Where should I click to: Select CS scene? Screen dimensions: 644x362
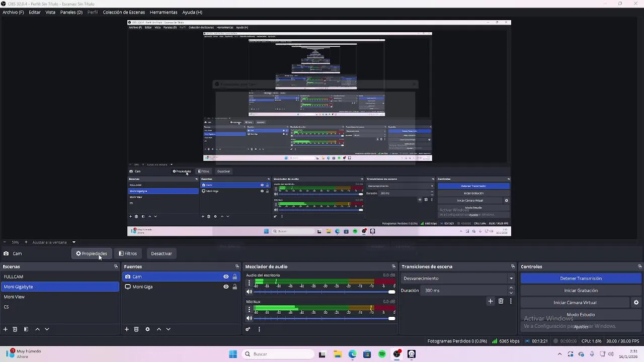click(x=60, y=307)
